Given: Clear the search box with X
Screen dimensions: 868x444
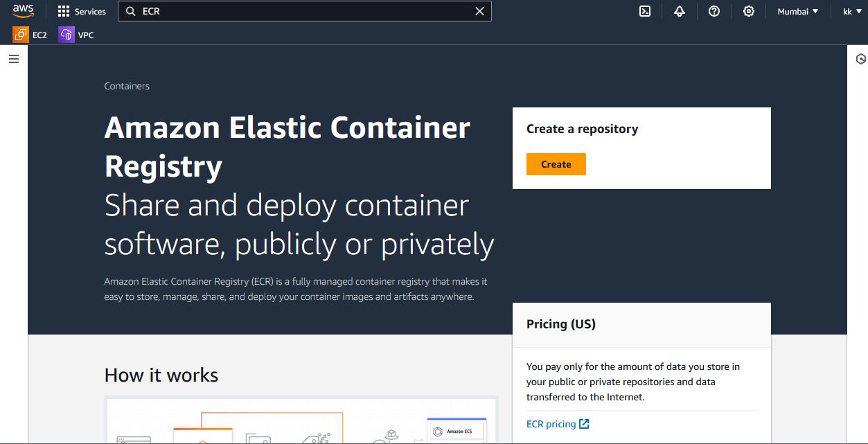Looking at the screenshot, I should [479, 11].
